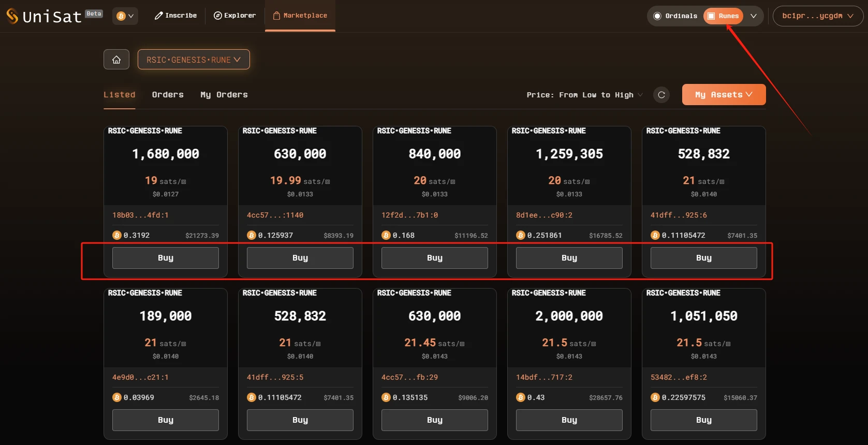
Task: Open wallet menu bc1pr...ycgdm
Action: 818,16
